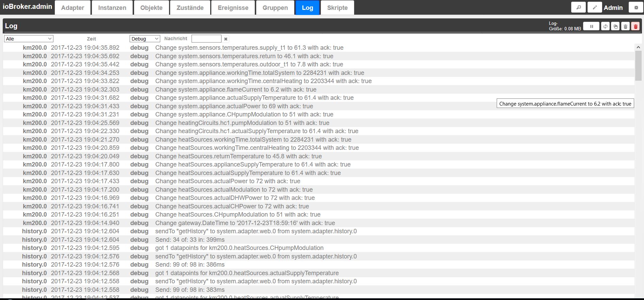Select system.appliance.workingTime.totalSystem 2284231 message

[260, 73]
